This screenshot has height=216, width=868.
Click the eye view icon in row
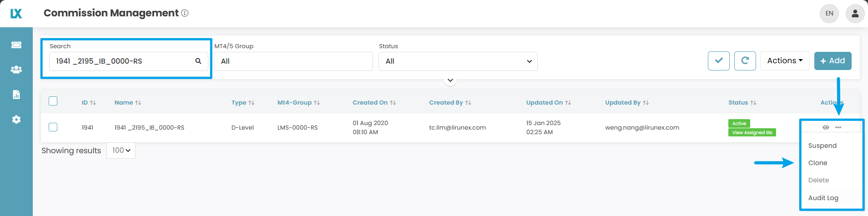(x=826, y=127)
